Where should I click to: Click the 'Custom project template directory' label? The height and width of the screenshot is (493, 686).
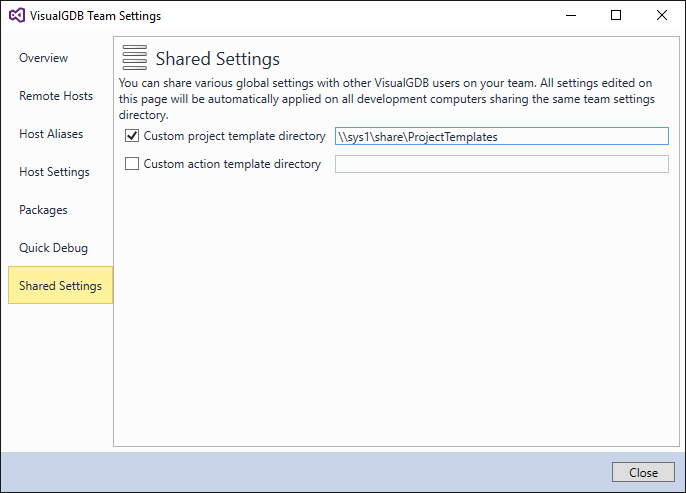coord(234,136)
